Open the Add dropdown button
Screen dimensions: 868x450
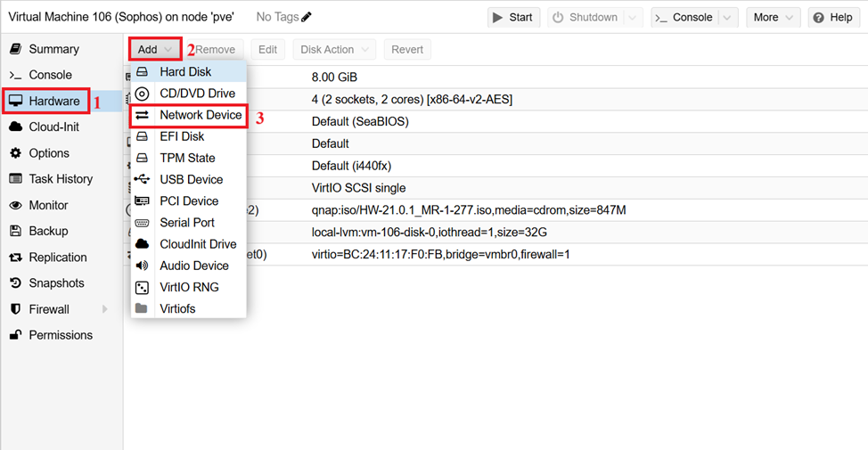click(x=155, y=49)
